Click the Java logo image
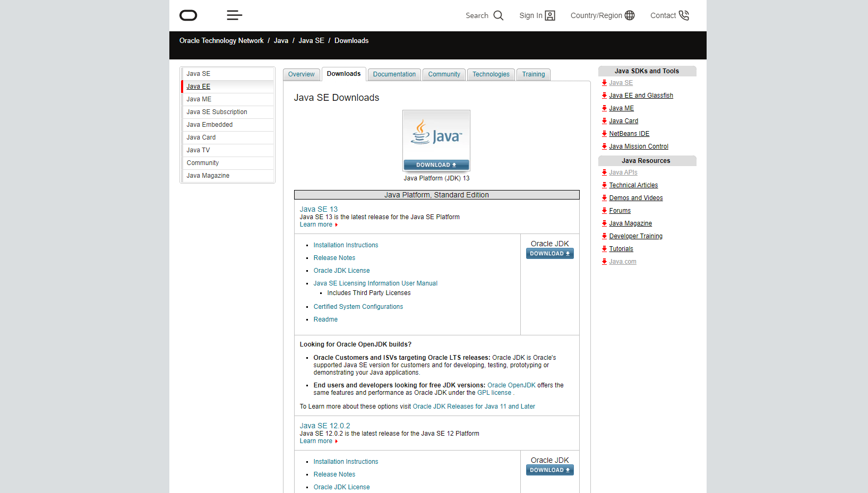868x493 pixels. tap(436, 135)
